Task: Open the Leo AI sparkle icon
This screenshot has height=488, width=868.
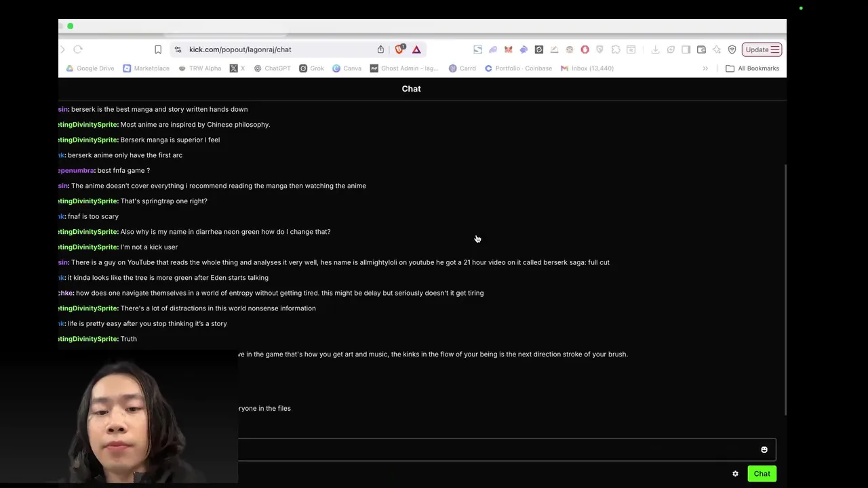Action: tap(716, 49)
